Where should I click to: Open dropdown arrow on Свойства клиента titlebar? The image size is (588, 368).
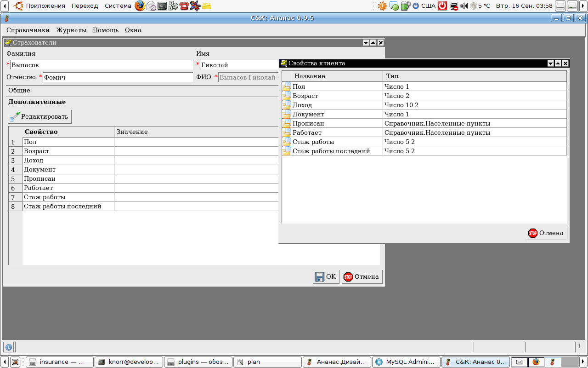(x=550, y=63)
